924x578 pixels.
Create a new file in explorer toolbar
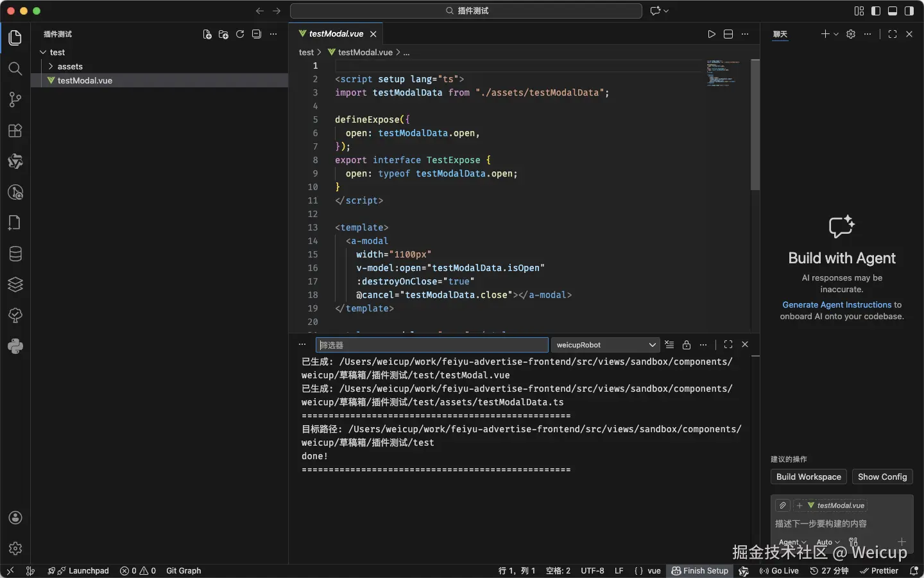tap(207, 34)
